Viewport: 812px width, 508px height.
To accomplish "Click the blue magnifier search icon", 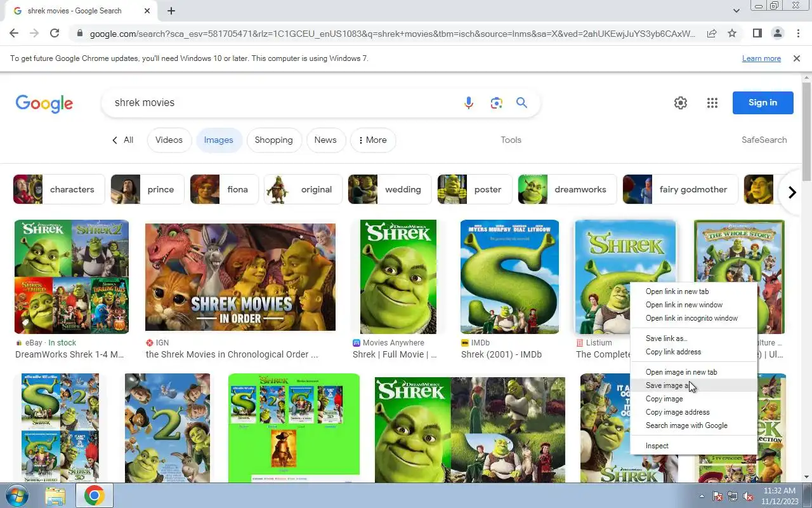I will [521, 103].
